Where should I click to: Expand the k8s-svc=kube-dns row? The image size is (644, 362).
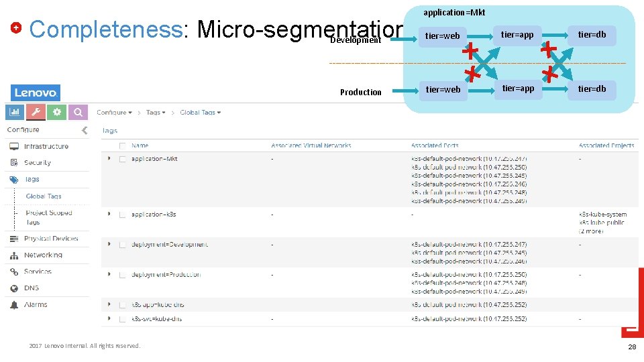(109, 318)
